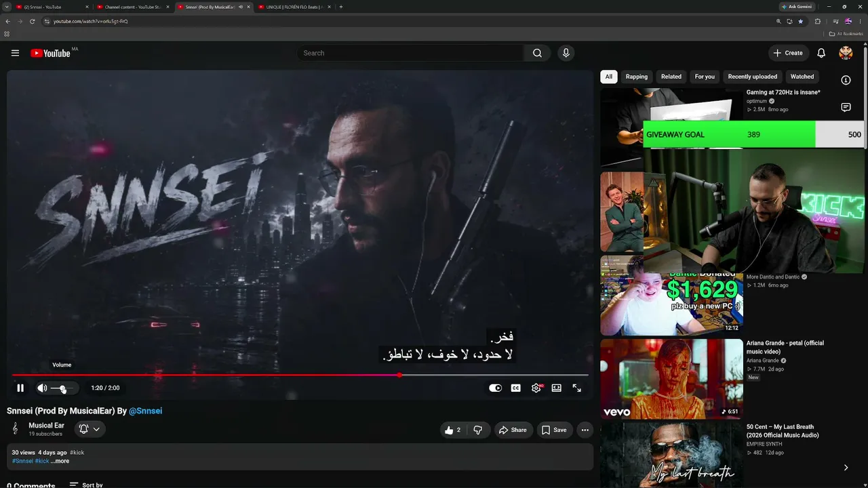This screenshot has width=868, height=488.
Task: Open the Chrome three-dot menu
Action: tap(861, 21)
